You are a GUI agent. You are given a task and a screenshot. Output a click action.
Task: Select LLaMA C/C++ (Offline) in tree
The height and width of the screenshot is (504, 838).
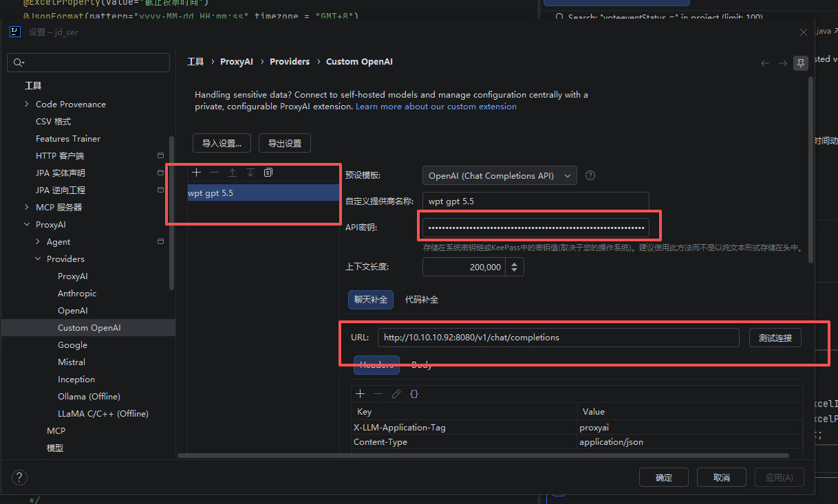point(103,413)
